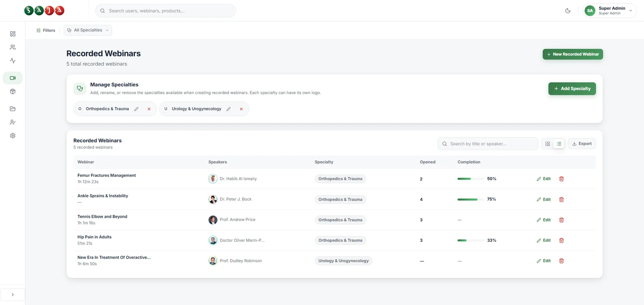Viewport: 644px width, 305px height.
Task: Click Ankle Sprains & Instability title
Action: pyautogui.click(x=103, y=196)
